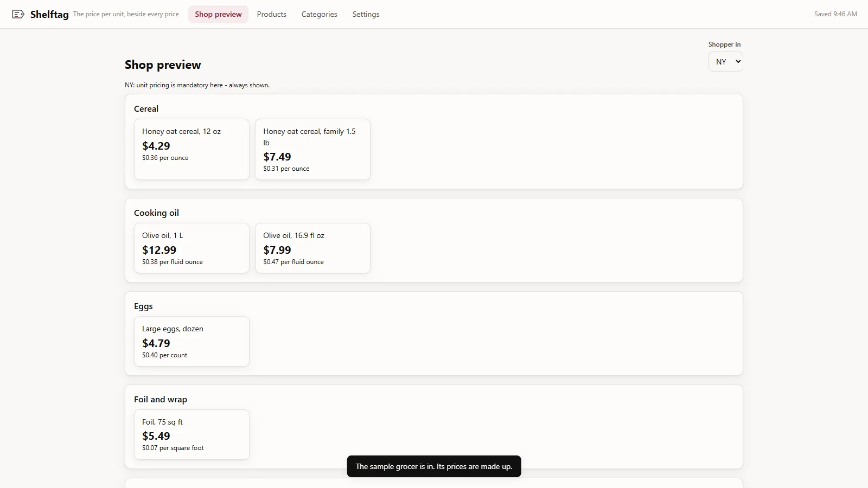The width and height of the screenshot is (868, 488).
Task: Click the $0.38 per fluid ounce text
Action: click(x=173, y=262)
